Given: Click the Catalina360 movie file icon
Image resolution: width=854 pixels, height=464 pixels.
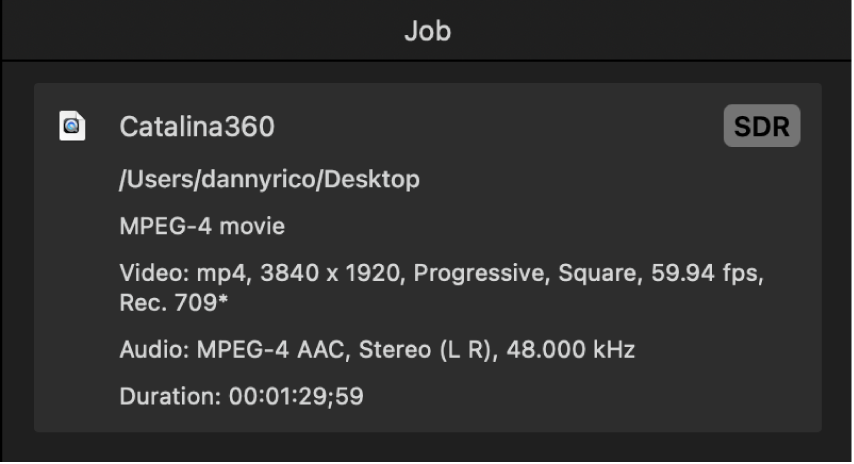Looking at the screenshot, I should pyautogui.click(x=72, y=126).
